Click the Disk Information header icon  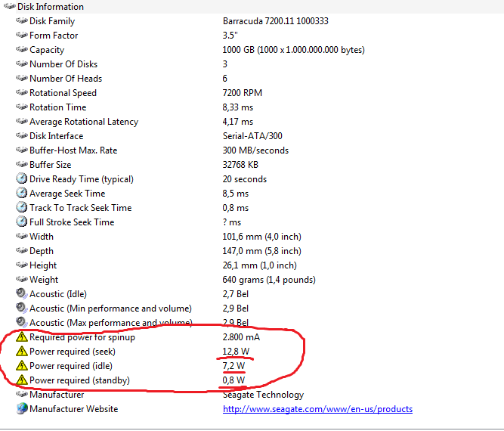(x=10, y=6)
